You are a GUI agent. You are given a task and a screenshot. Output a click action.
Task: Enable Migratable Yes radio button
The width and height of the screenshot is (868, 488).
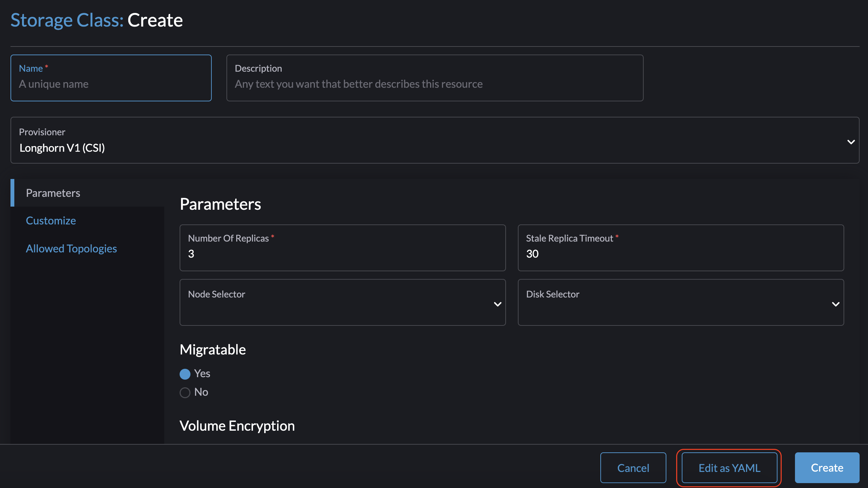pyautogui.click(x=185, y=373)
